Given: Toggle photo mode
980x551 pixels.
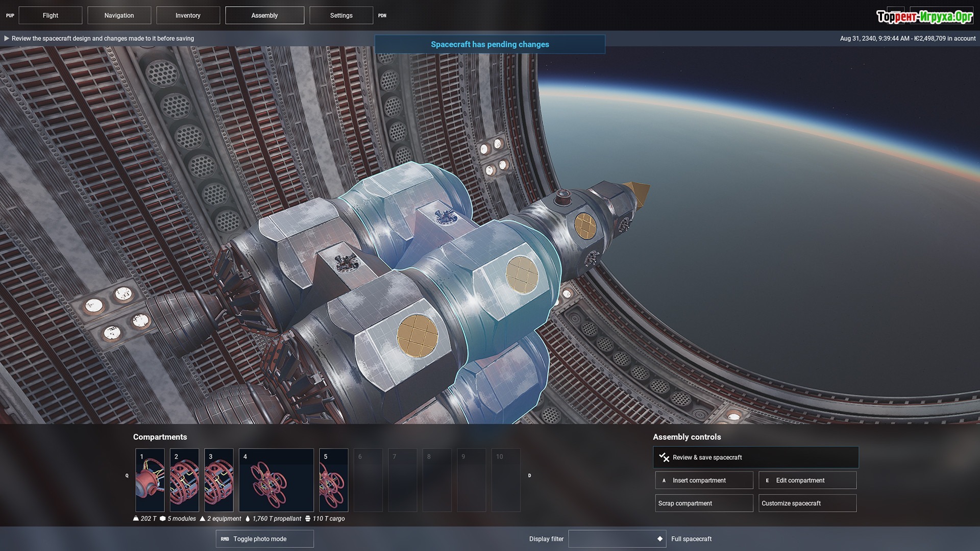Looking at the screenshot, I should 264,539.
